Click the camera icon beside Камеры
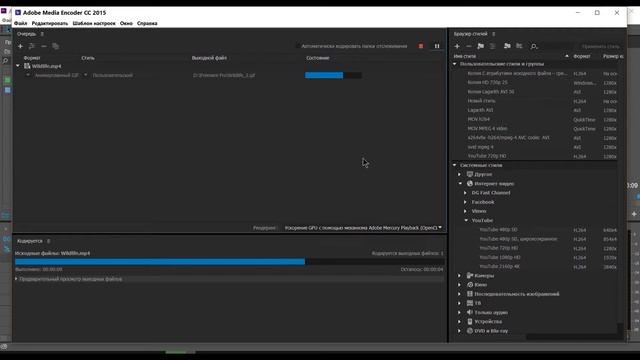This screenshot has height=360, width=640. click(470, 276)
